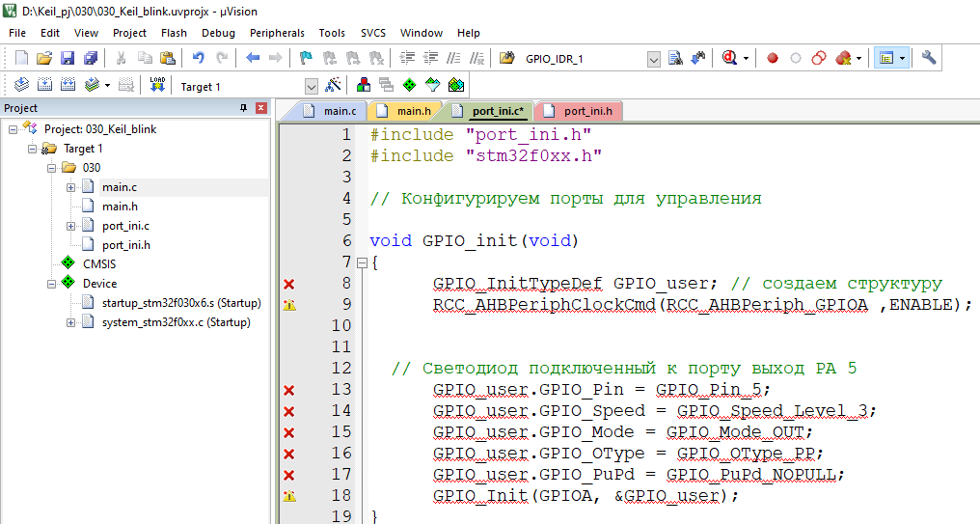Close the Project panel with the red X
Screen dimensions: 980x524
[x=261, y=108]
